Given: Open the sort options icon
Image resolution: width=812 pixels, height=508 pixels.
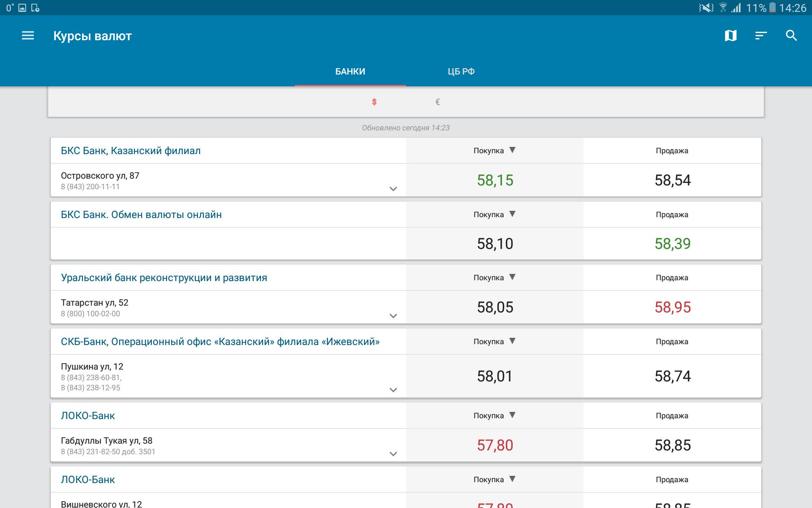Looking at the screenshot, I should 761,36.
